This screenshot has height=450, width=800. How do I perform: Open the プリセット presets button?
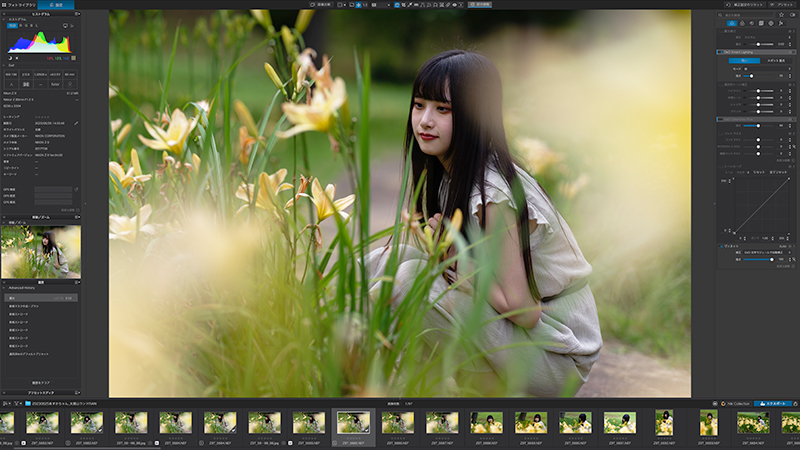pyautogui.click(x=783, y=5)
